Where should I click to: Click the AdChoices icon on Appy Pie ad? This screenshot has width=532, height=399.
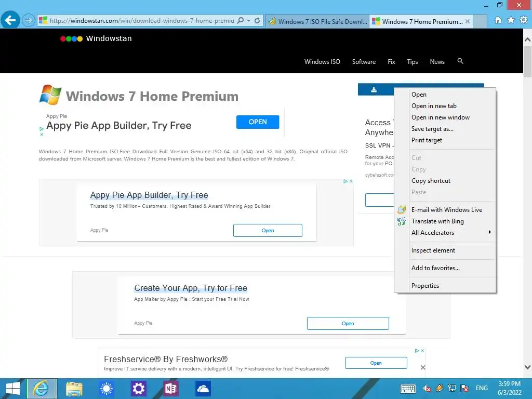[x=42, y=129]
